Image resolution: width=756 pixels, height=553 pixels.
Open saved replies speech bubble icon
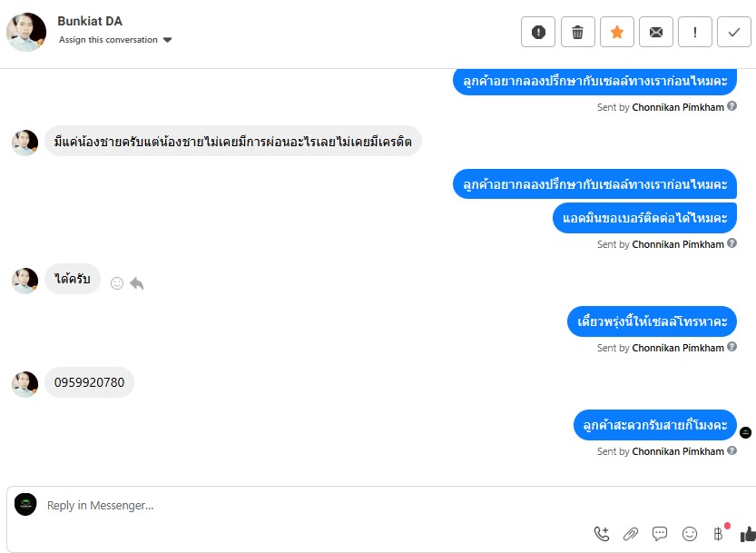point(660,533)
